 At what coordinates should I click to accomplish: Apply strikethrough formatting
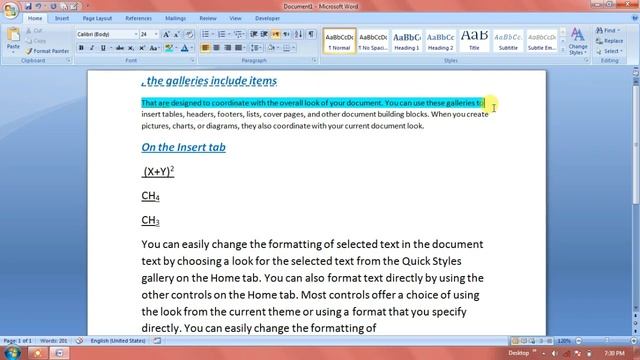coord(120,48)
